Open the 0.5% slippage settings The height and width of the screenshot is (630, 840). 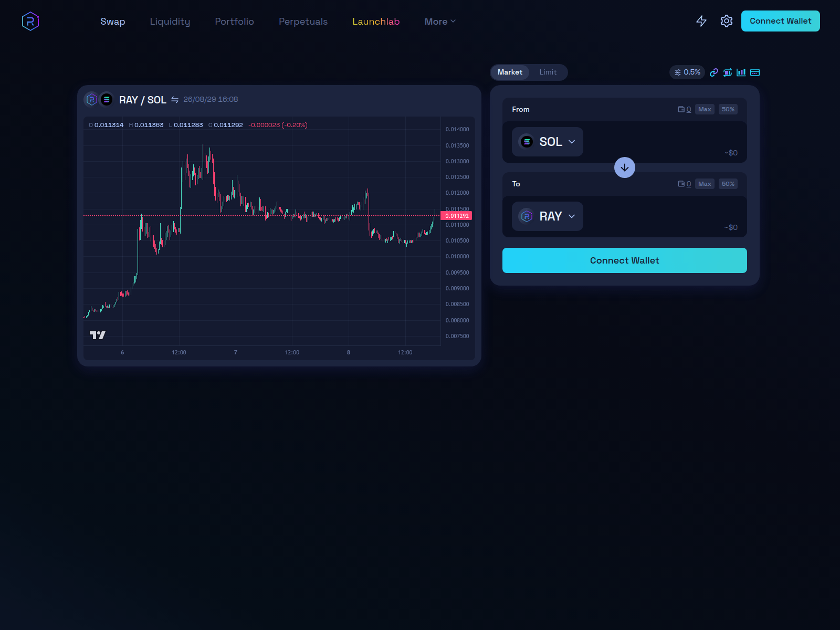687,72
